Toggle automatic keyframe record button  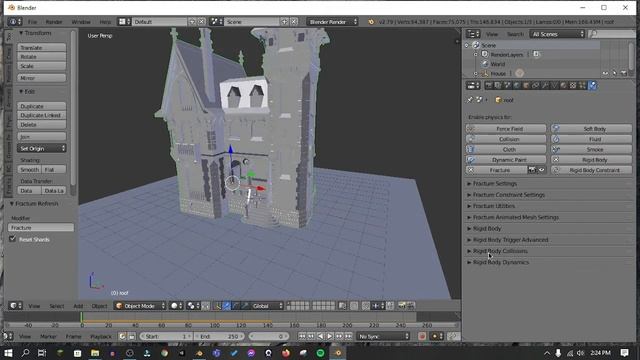coord(422,336)
